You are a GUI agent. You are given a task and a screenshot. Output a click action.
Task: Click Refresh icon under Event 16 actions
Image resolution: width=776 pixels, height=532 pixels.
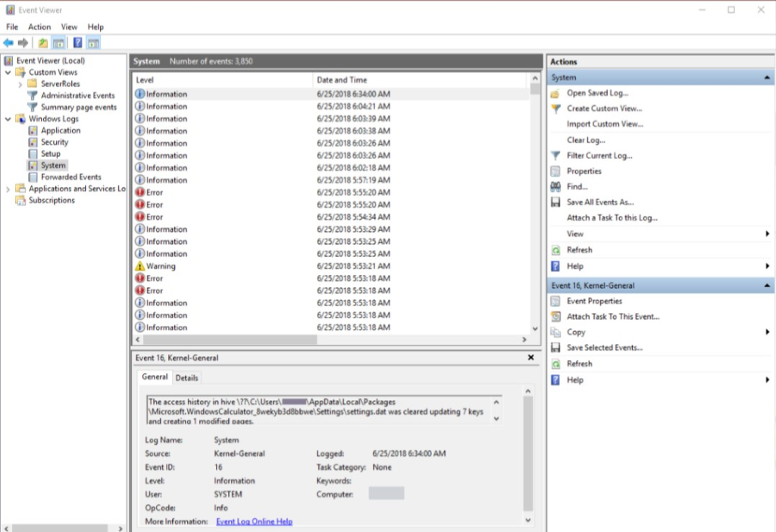[x=555, y=365]
